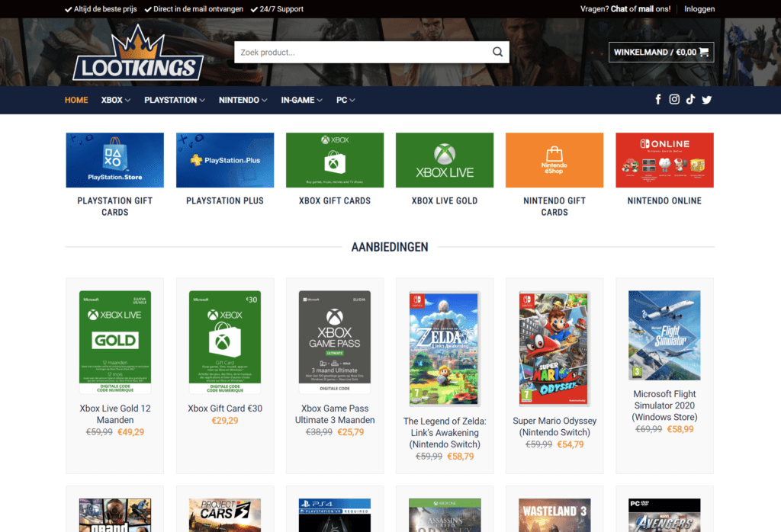Open Xbox Game Pass Ultimate product image
Screen dimensions: 781x532
point(335,342)
